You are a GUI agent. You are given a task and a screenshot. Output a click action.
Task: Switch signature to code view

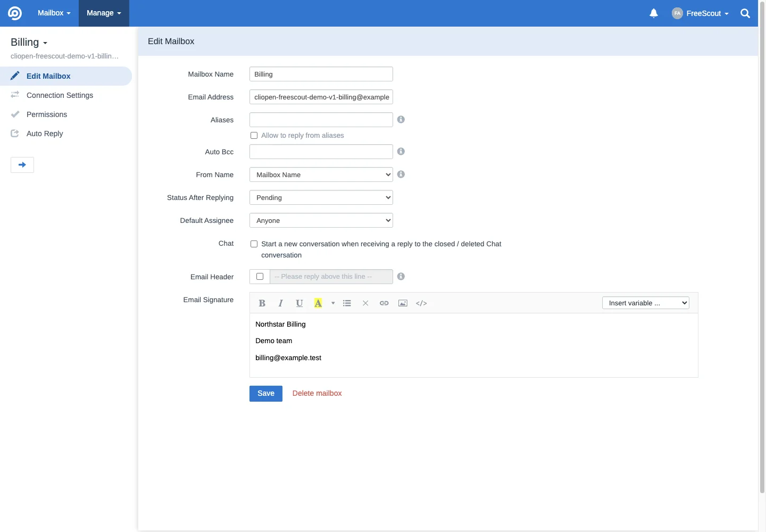[x=421, y=303]
